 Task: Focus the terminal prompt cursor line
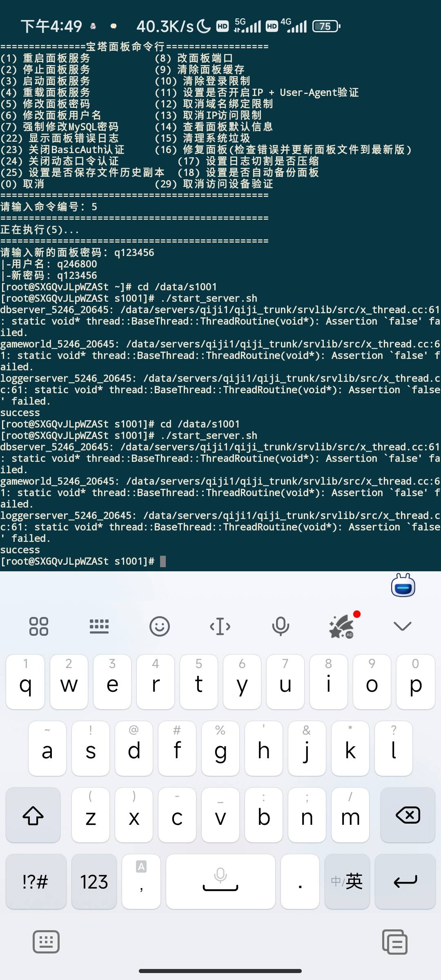[x=83, y=561]
